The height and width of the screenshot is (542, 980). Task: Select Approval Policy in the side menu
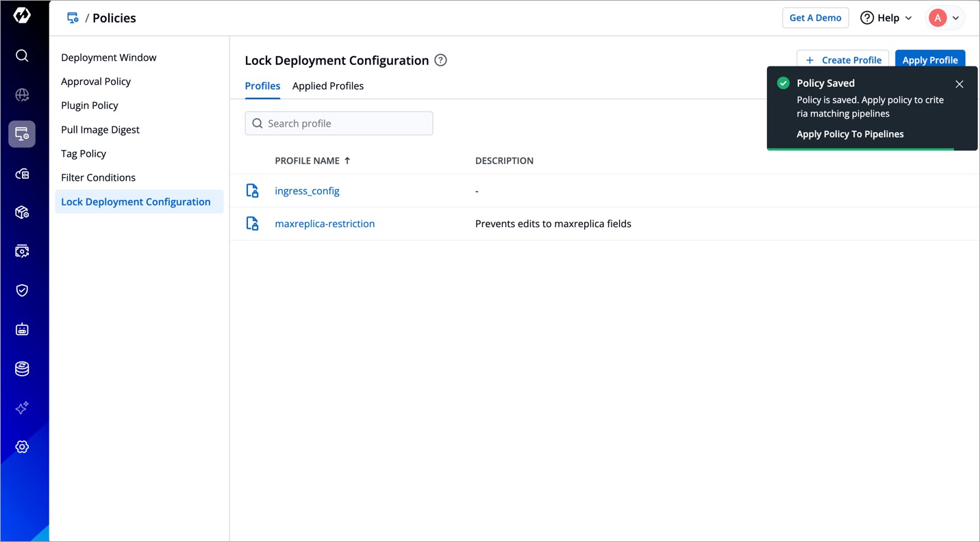point(96,81)
